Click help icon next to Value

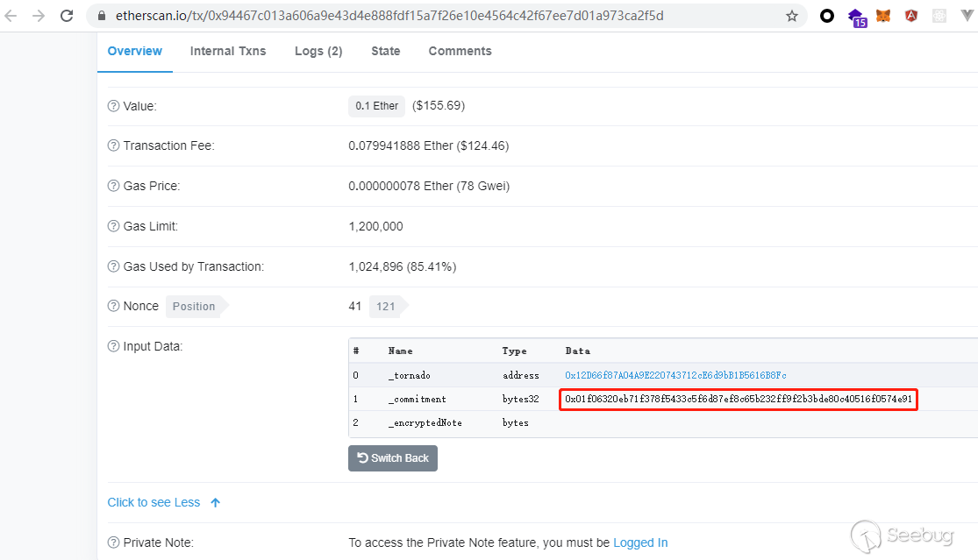click(x=113, y=106)
